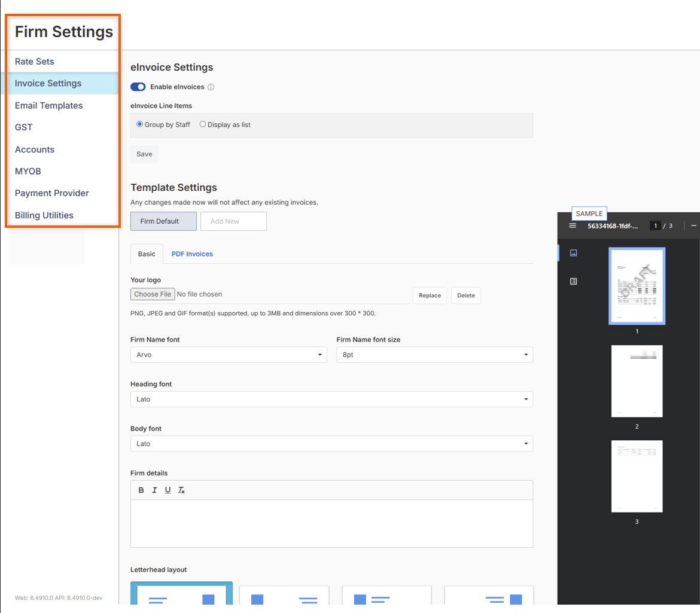Open Email Templates in the settings sidebar
700x613 pixels.
coord(49,105)
